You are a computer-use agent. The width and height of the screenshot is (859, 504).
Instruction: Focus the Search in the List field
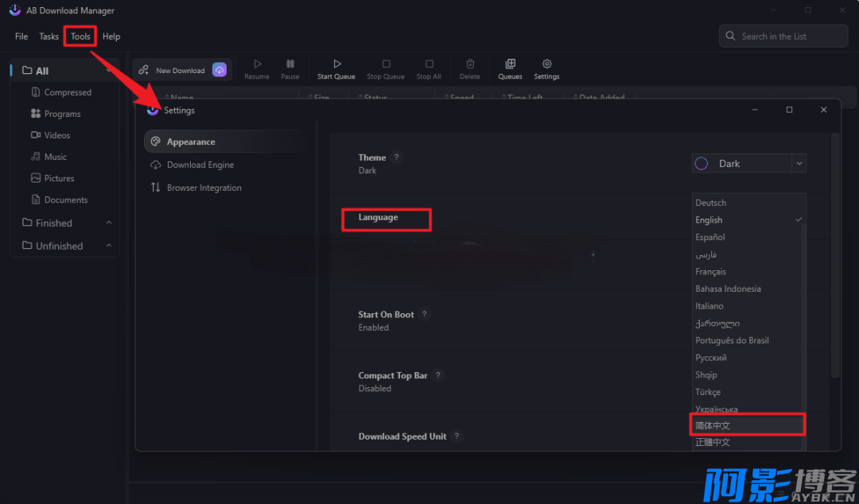click(783, 36)
